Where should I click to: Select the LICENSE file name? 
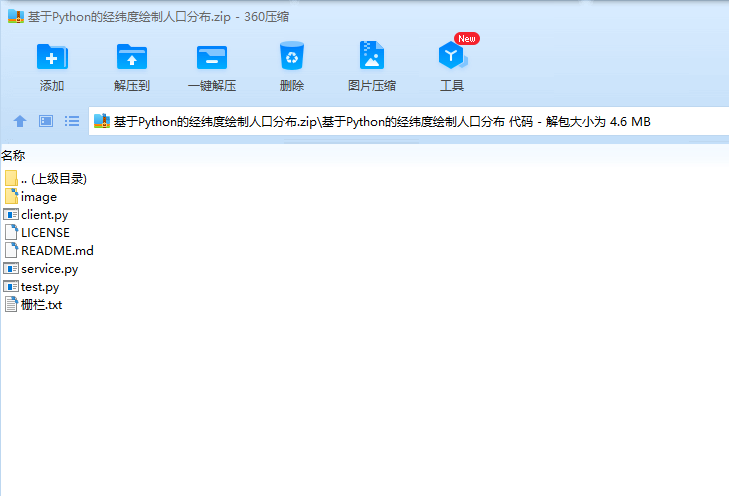click(x=46, y=232)
